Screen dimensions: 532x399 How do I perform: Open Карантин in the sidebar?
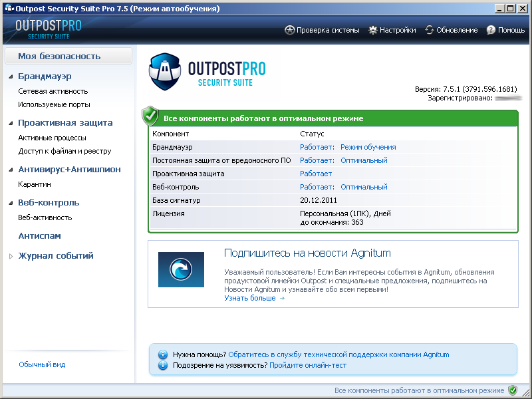pyautogui.click(x=35, y=184)
